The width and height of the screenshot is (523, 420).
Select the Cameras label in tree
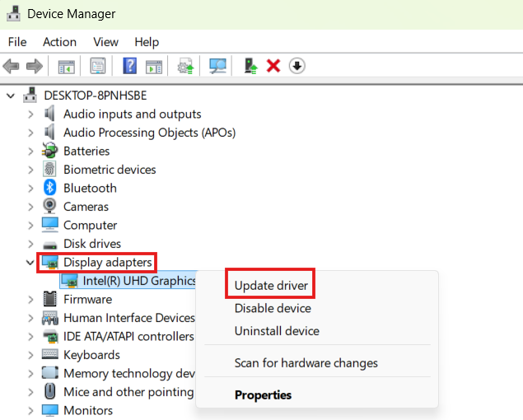(86, 207)
